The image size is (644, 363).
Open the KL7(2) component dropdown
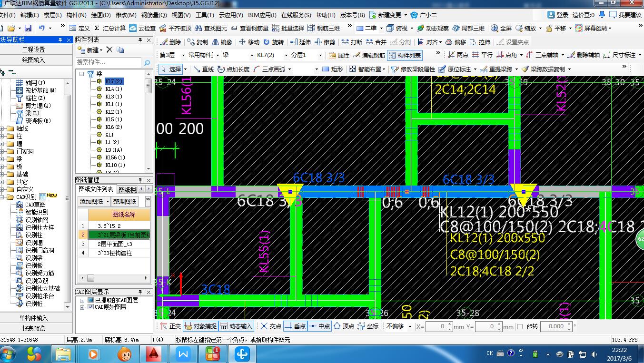pos(286,55)
